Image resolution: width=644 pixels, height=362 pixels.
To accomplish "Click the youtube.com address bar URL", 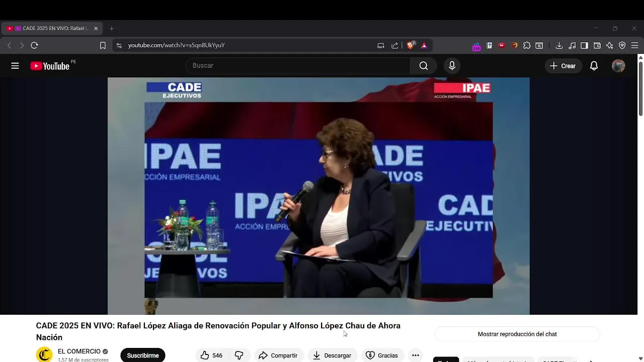I will [x=176, y=45].
